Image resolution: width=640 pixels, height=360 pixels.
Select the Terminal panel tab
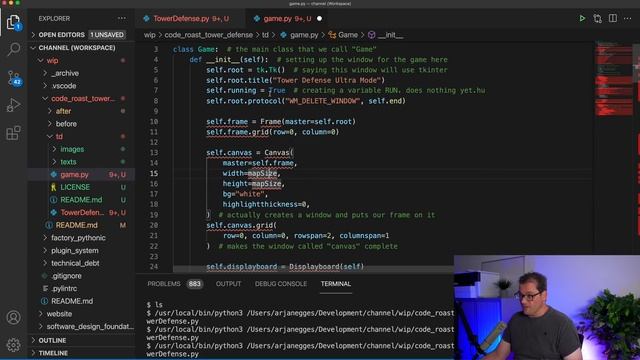336,284
